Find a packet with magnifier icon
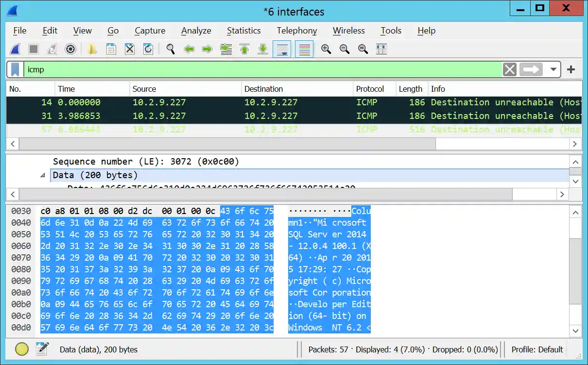The height and width of the screenshot is (365, 588). (171, 49)
